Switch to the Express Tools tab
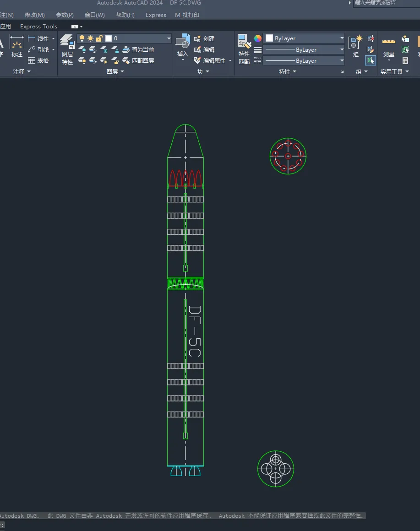Image resolution: width=420 pixels, height=531 pixels. point(38,27)
